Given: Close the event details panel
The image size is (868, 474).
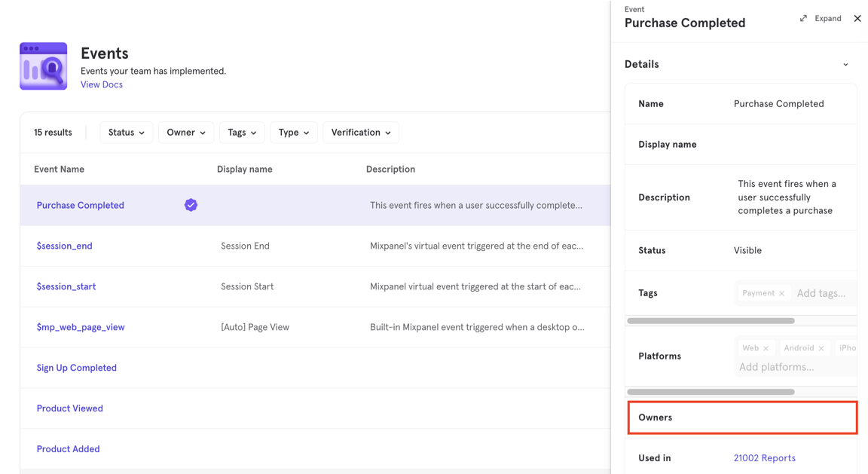Looking at the screenshot, I should click(x=857, y=18).
